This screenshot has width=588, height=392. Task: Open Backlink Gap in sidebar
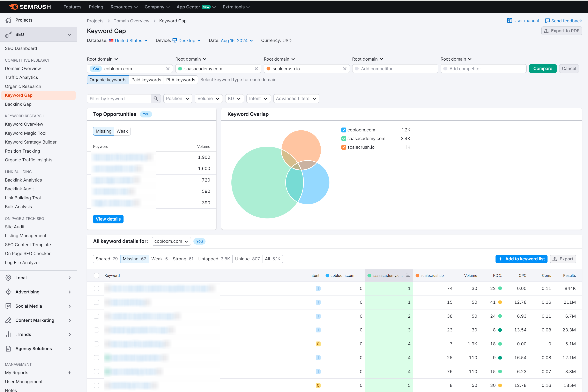click(x=18, y=104)
